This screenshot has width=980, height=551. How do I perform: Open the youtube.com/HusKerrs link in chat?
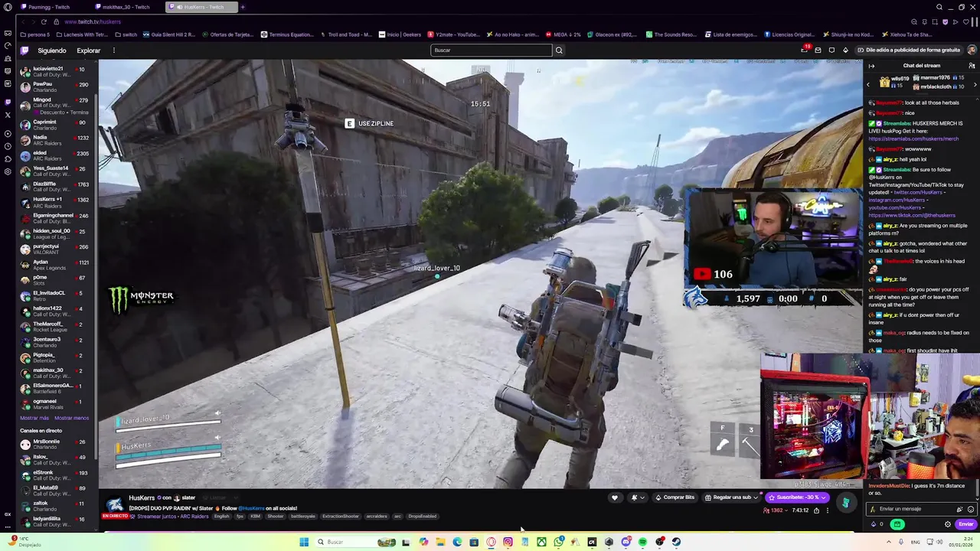895,207
